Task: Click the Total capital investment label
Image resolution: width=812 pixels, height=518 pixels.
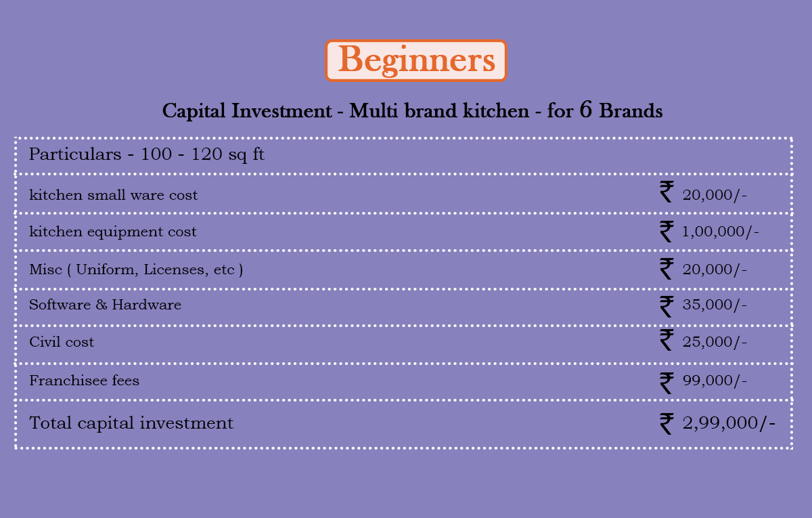Action: pos(131,423)
